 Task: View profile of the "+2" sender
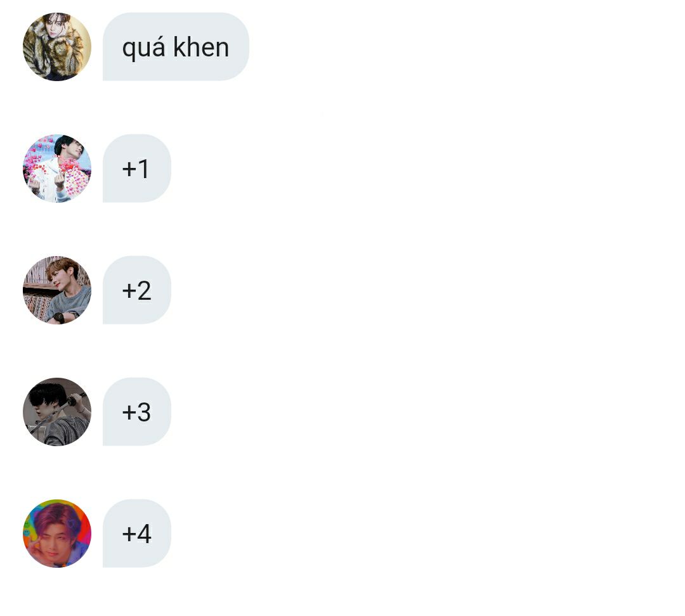click(x=57, y=290)
